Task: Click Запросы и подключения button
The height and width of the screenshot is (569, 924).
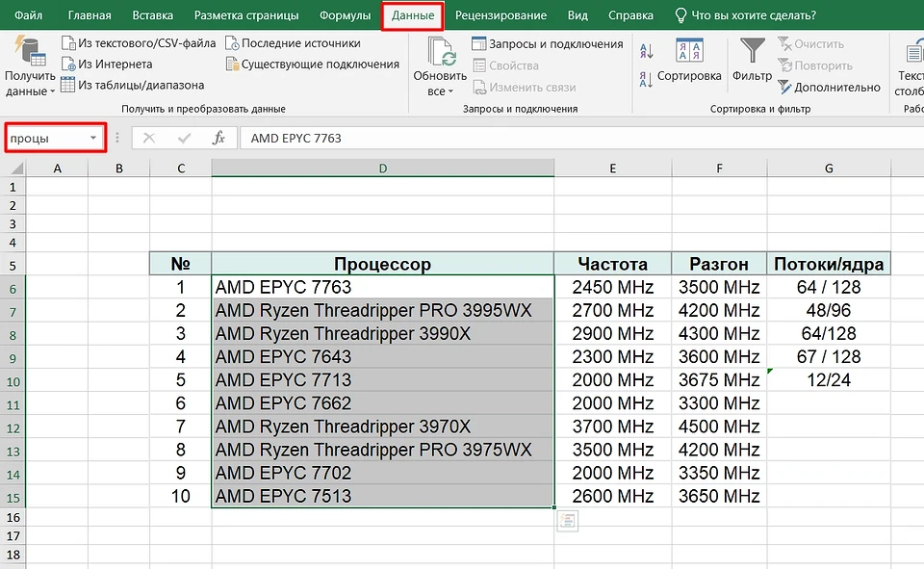Action: [x=547, y=43]
